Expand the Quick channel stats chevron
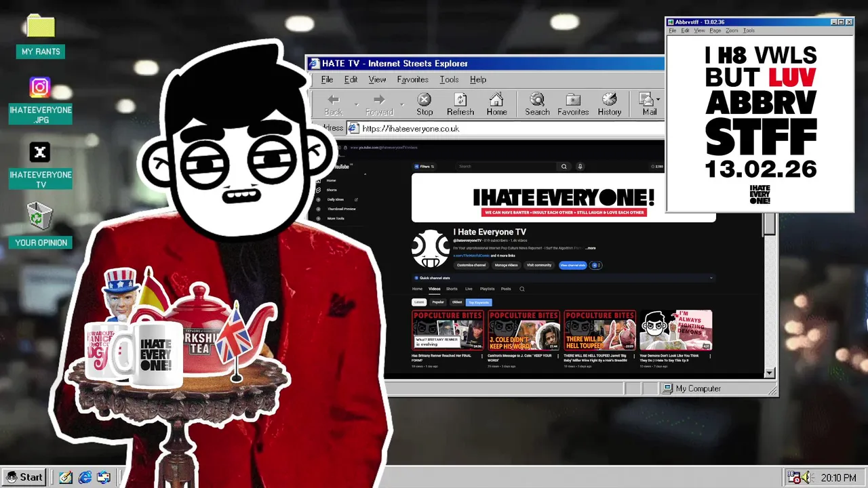The width and height of the screenshot is (868, 488). [x=711, y=278]
